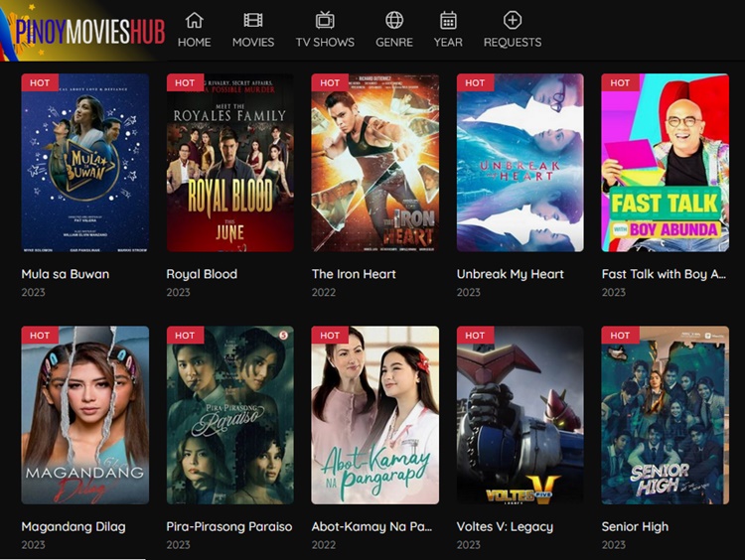Click the Home house icon
This screenshot has height=560, width=745.
195,21
